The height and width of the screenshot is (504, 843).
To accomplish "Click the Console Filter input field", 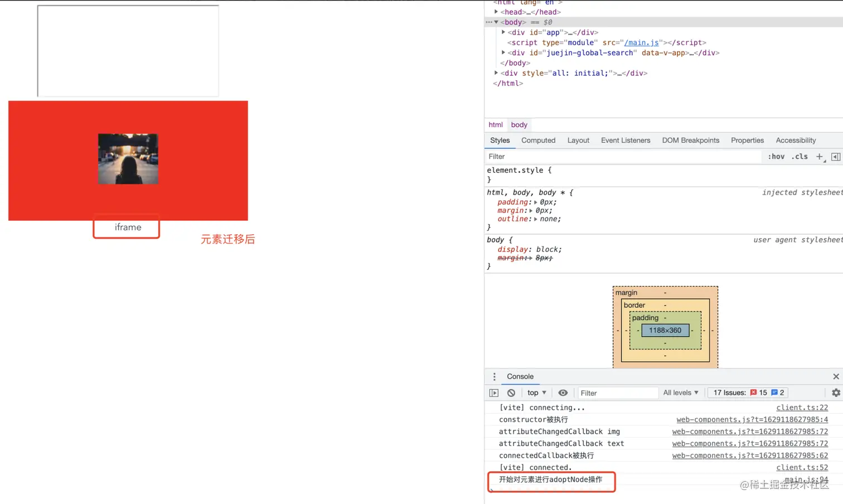I will pos(618,393).
